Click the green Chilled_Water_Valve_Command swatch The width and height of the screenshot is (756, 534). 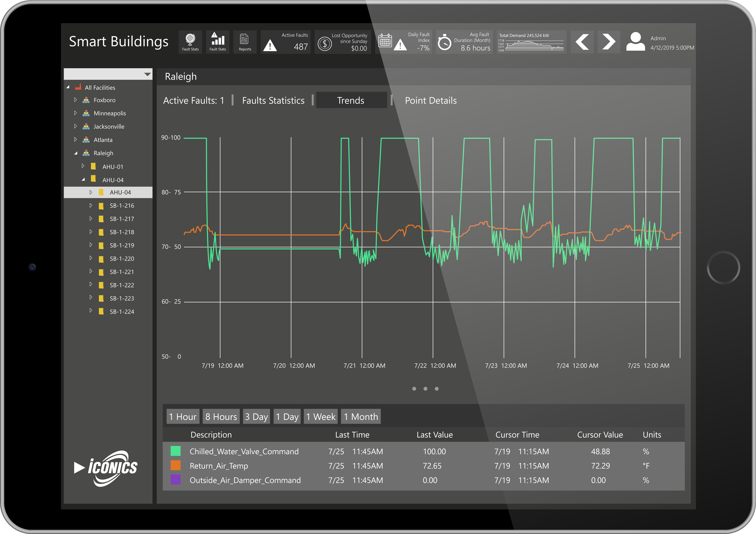(x=176, y=451)
